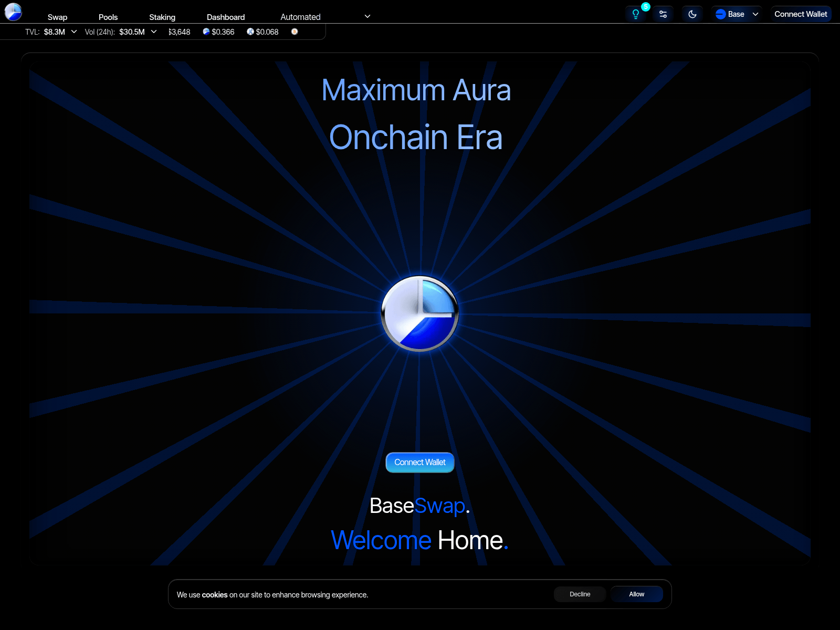This screenshot has width=840, height=630.
Task: Click the 3,648 price ticker
Action: (180, 32)
